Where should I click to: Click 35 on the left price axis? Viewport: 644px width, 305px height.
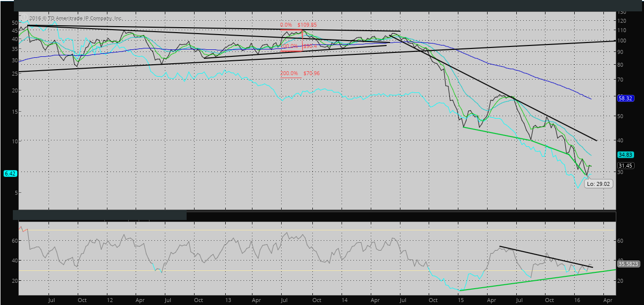coord(14,49)
